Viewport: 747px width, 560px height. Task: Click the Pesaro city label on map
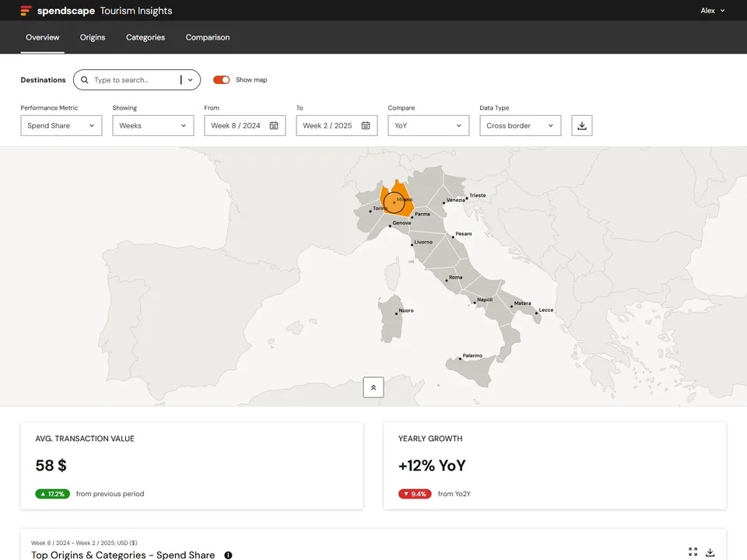click(464, 234)
